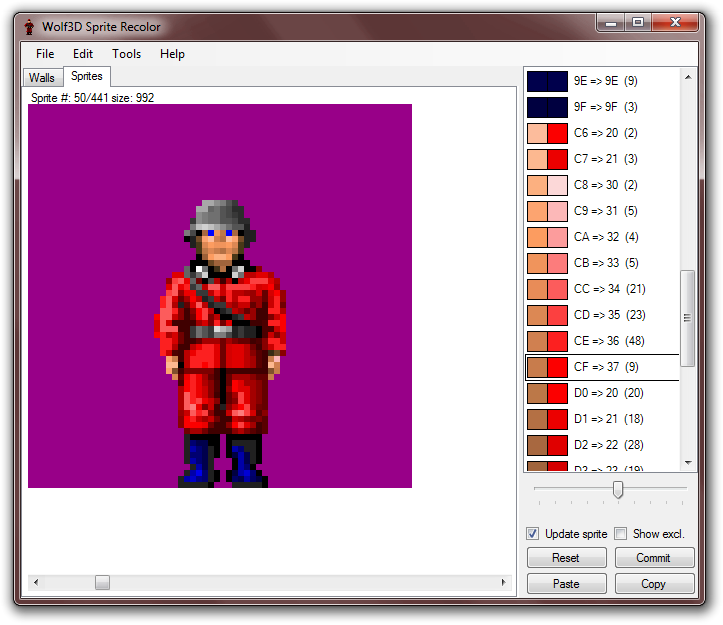Image resolution: width=723 pixels, height=625 pixels.
Task: Select the D2 => 22 (28) mapping row
Action: [602, 445]
